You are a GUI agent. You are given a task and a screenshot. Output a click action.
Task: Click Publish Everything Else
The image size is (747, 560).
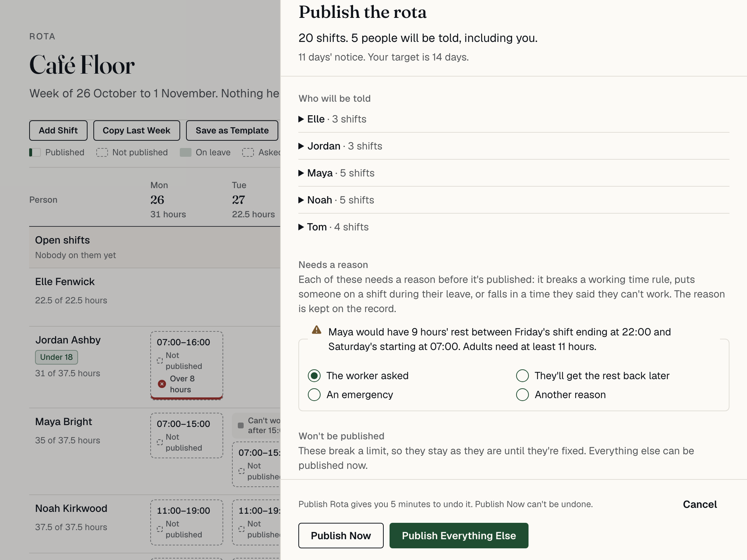coord(459,536)
